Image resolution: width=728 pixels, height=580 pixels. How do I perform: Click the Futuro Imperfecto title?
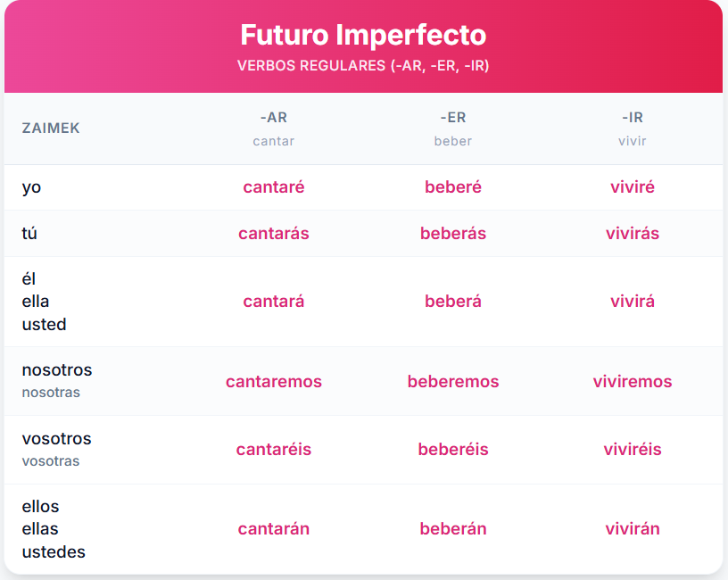(x=363, y=35)
